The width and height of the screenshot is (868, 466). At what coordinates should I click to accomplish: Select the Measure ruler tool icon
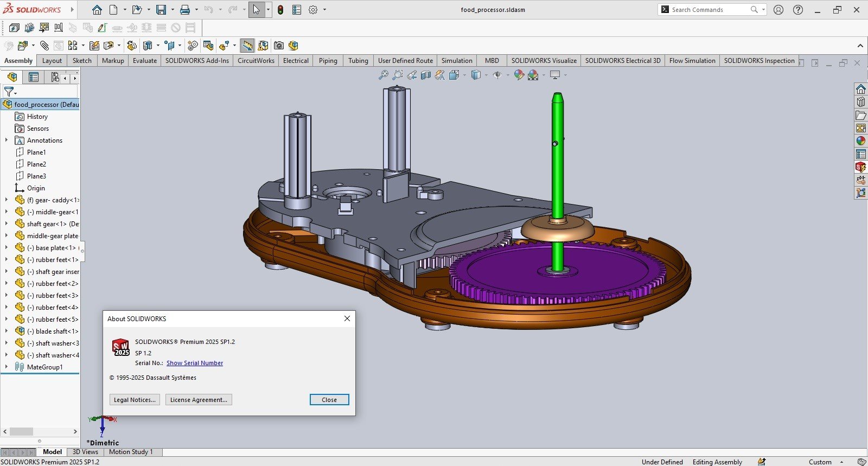pyautogui.click(x=247, y=46)
